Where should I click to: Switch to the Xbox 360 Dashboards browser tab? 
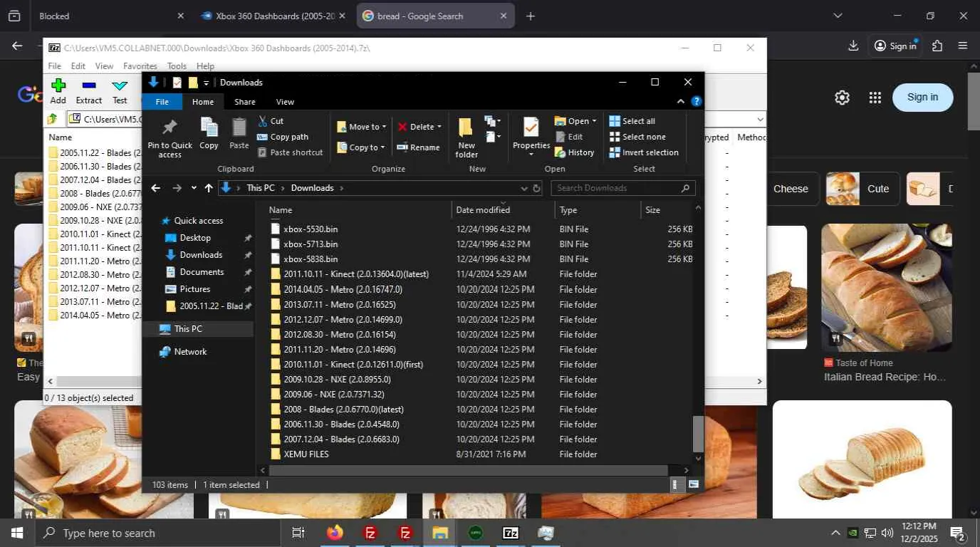click(274, 16)
